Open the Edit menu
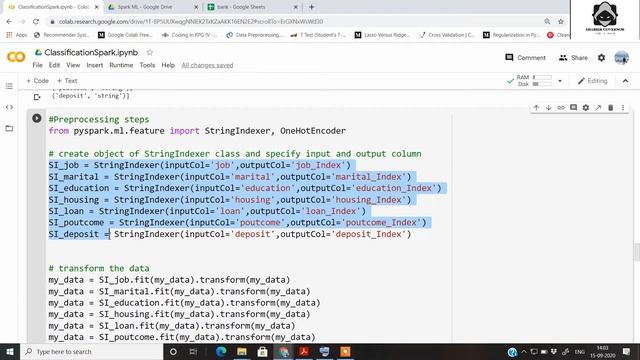This screenshot has height=360, width=640. point(54,65)
